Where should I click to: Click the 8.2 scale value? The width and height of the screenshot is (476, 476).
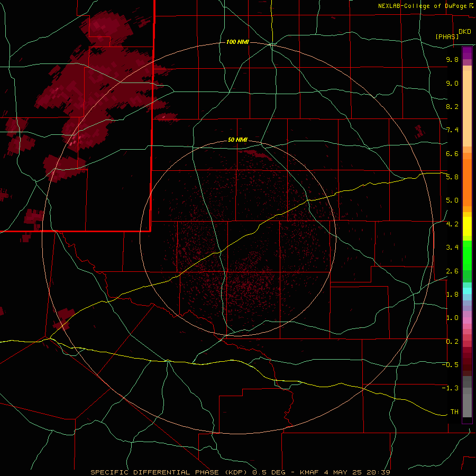[x=452, y=106]
